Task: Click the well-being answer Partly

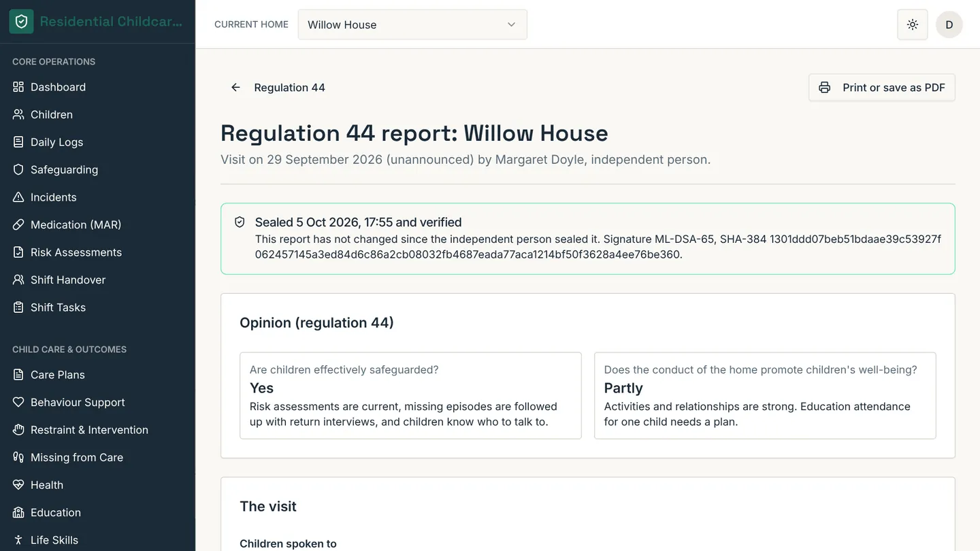Action: coord(623,388)
